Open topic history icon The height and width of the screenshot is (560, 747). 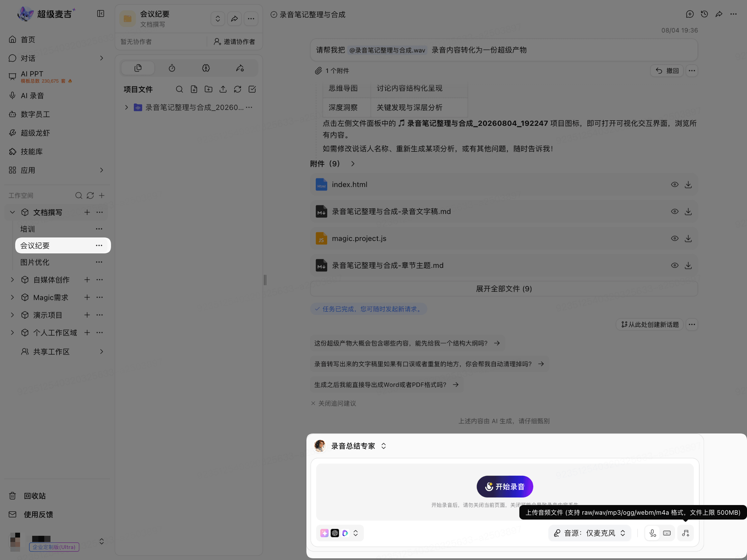coord(704,14)
